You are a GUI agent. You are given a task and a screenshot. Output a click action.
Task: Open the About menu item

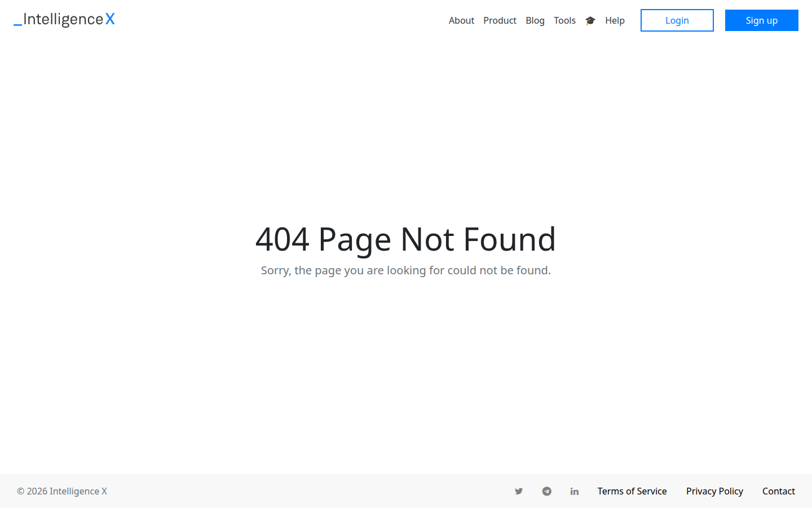461,20
